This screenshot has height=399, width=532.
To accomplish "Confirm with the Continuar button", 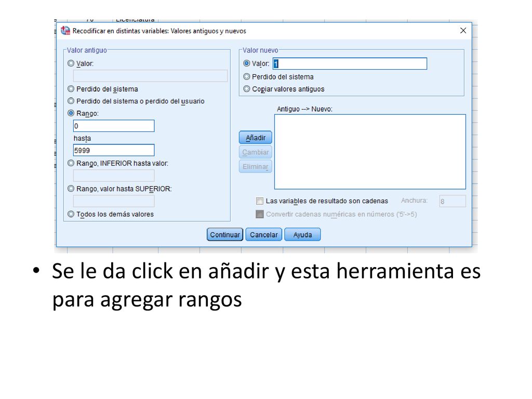I will click(224, 234).
